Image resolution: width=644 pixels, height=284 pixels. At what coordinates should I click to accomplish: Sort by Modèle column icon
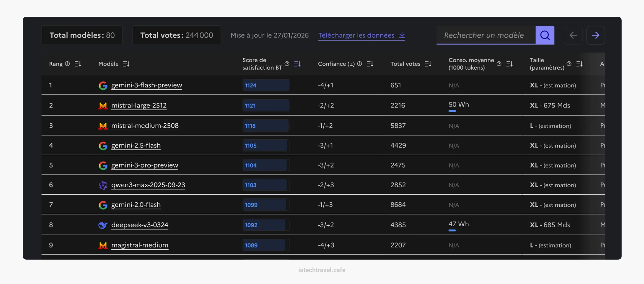point(126,64)
